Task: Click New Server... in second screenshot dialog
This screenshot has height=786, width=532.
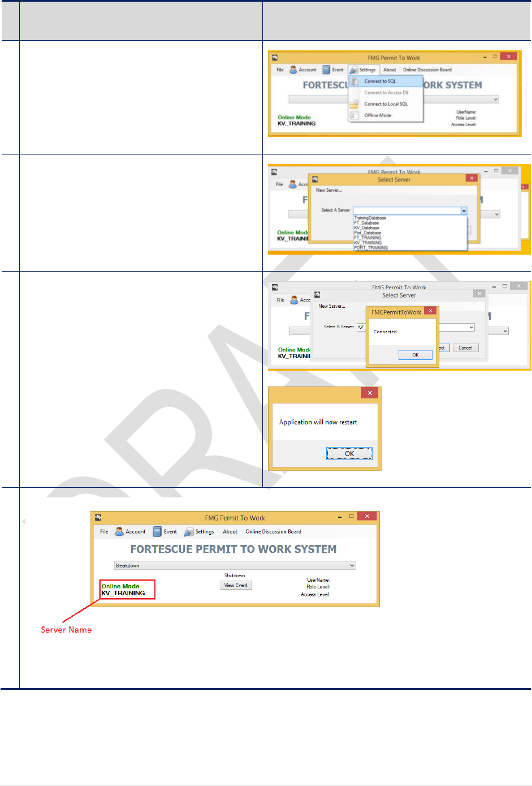Action: point(328,191)
